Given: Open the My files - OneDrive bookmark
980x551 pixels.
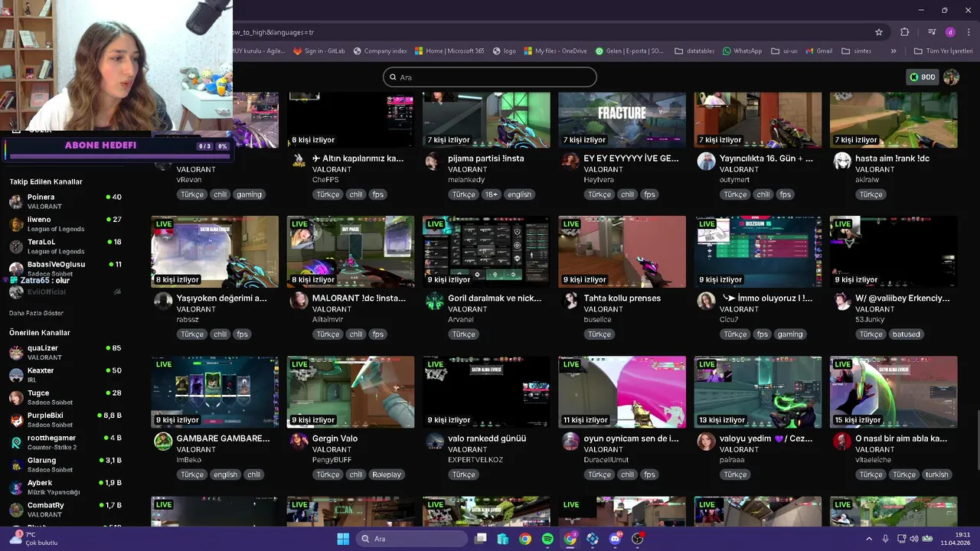Looking at the screenshot, I should point(555,51).
